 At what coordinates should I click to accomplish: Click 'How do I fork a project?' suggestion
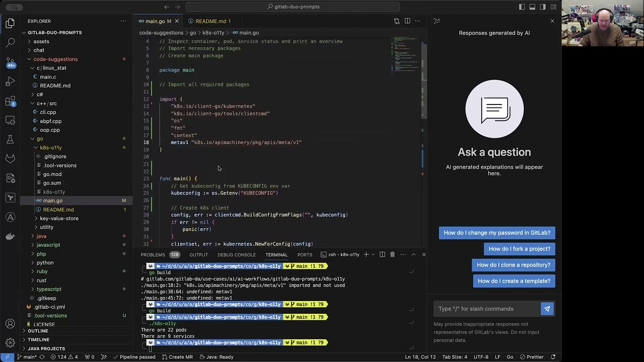(519, 249)
